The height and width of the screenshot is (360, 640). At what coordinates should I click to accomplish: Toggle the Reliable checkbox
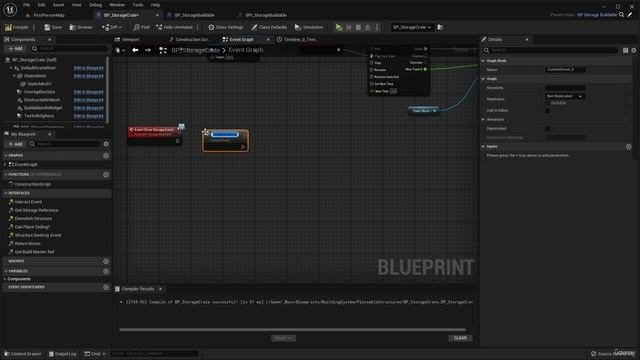coord(548,103)
